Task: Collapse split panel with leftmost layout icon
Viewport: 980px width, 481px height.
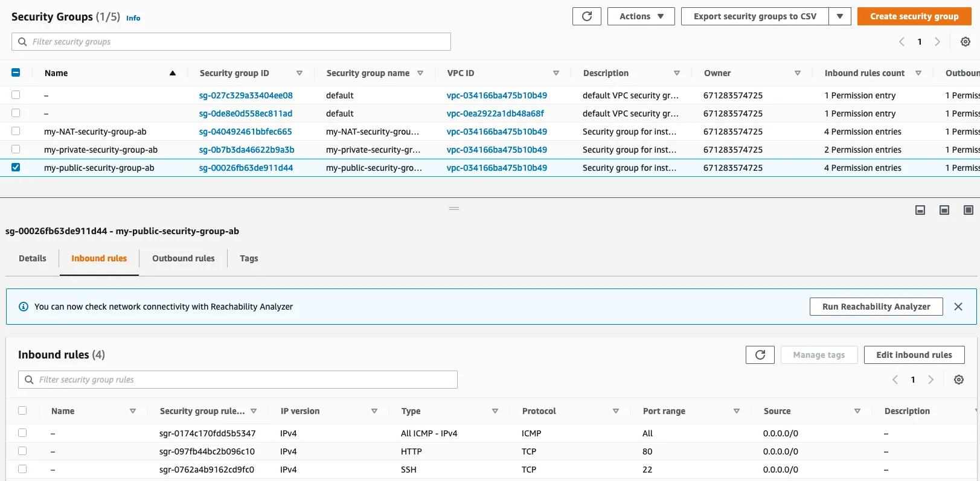Action: [920, 210]
